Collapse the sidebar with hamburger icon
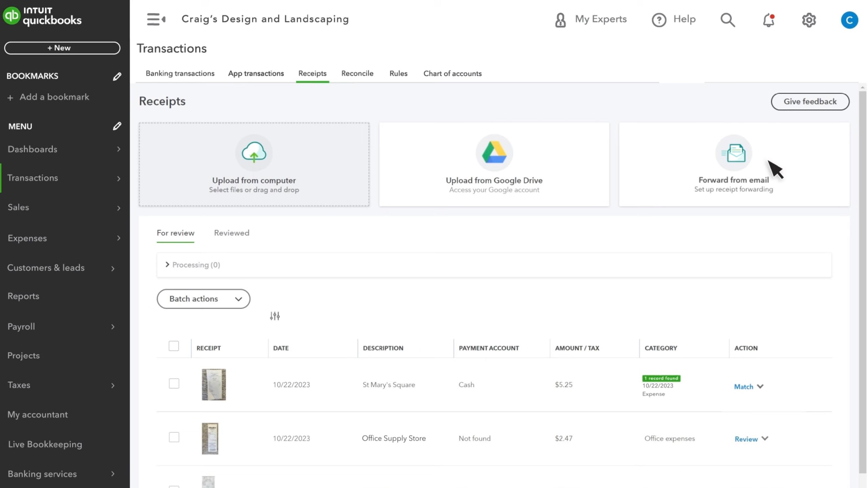Image resolution: width=868 pixels, height=488 pixels. (156, 19)
